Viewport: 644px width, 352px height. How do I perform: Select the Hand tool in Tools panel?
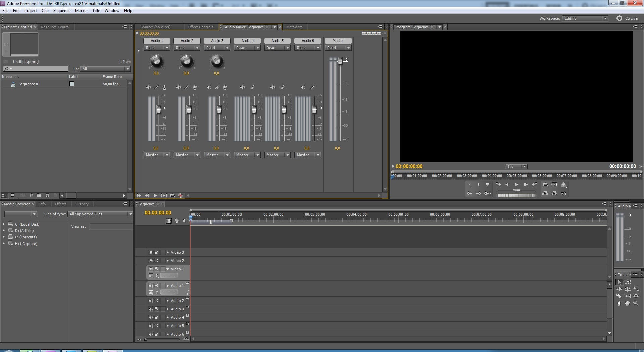[627, 303]
